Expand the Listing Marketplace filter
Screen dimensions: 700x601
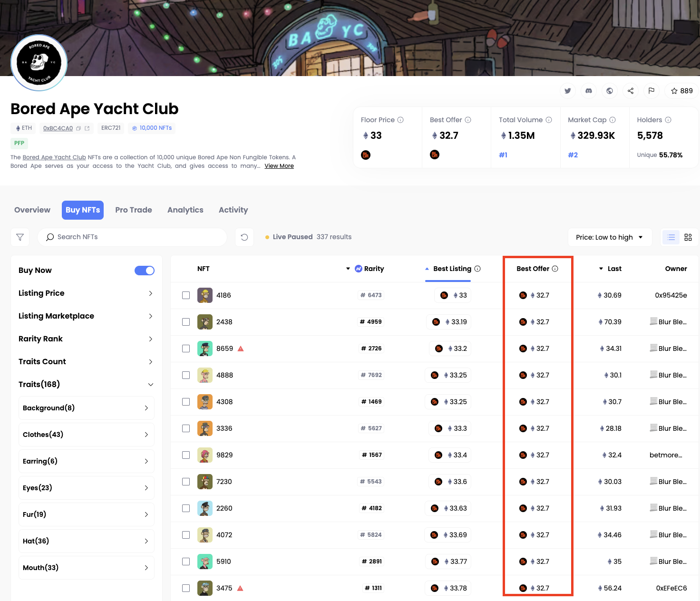pyautogui.click(x=87, y=316)
